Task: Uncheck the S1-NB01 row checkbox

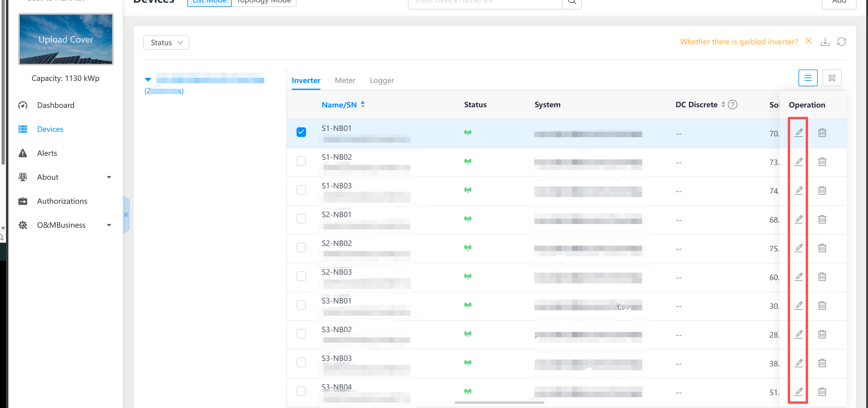Action: pos(301,132)
